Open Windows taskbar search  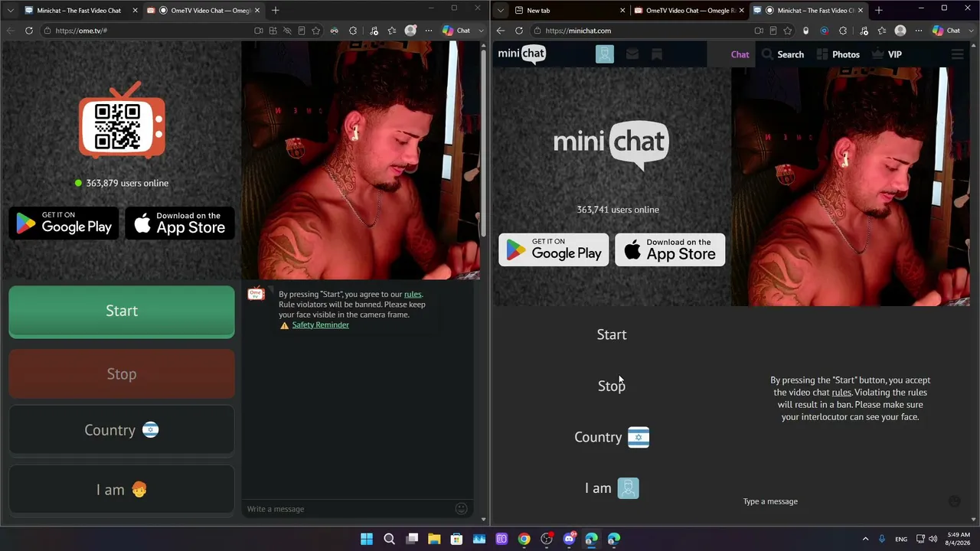tap(389, 539)
